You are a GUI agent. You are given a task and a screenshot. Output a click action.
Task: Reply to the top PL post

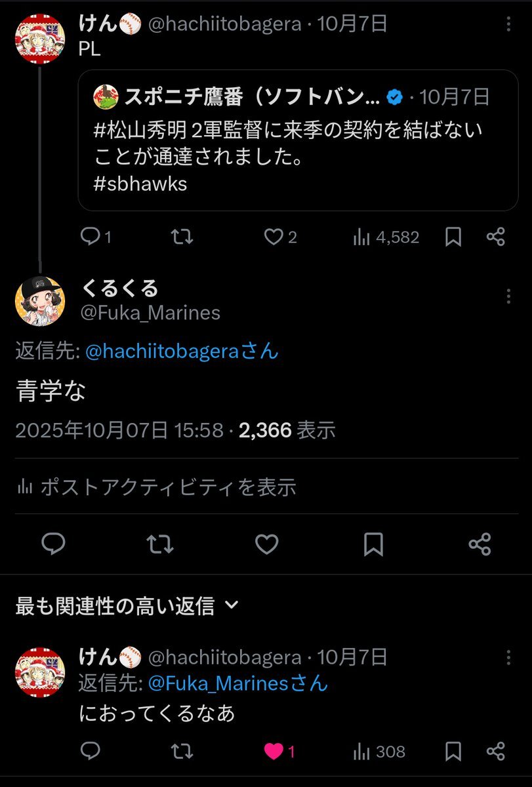pyautogui.click(x=89, y=237)
